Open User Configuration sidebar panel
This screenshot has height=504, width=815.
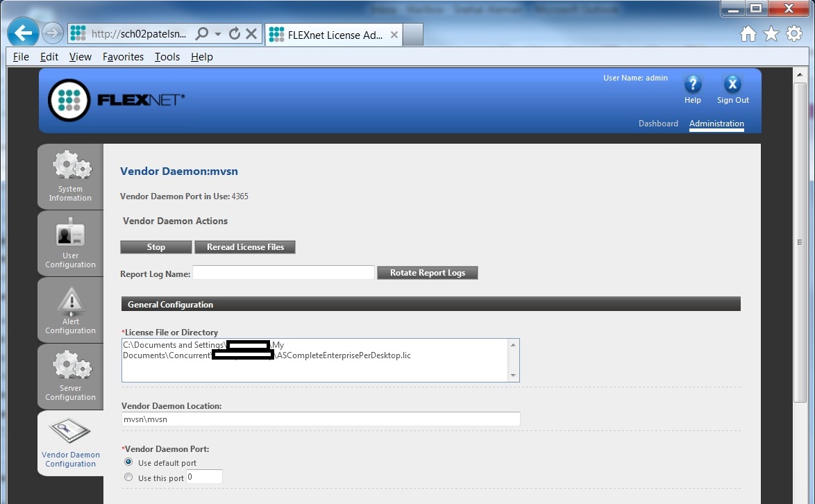(71, 243)
